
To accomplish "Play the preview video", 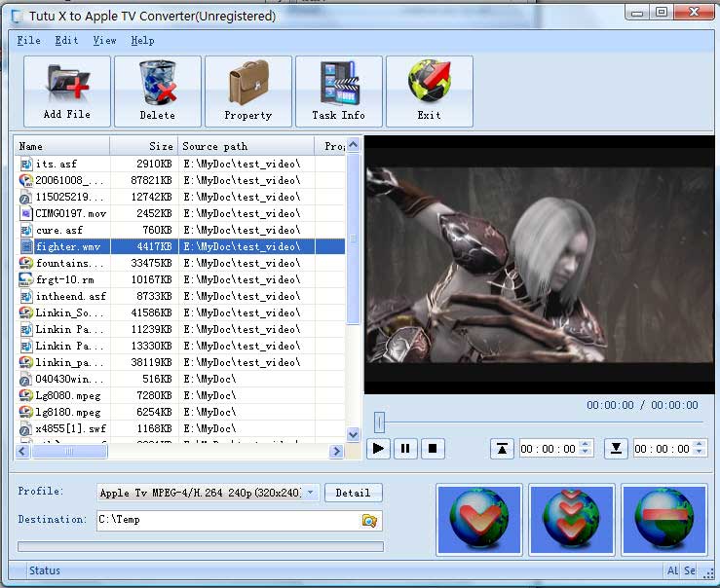I will point(378,448).
